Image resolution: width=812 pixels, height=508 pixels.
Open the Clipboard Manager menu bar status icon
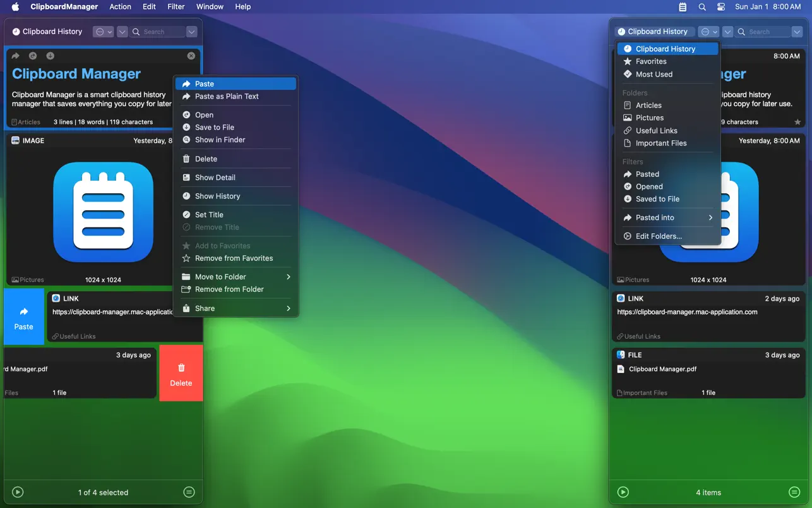click(683, 7)
